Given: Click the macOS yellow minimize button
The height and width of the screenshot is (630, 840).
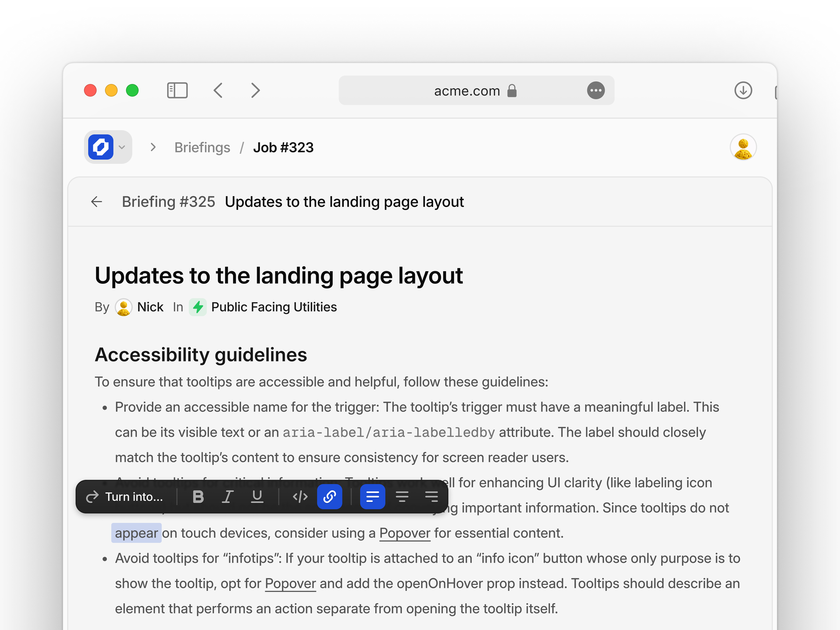Looking at the screenshot, I should (x=111, y=90).
